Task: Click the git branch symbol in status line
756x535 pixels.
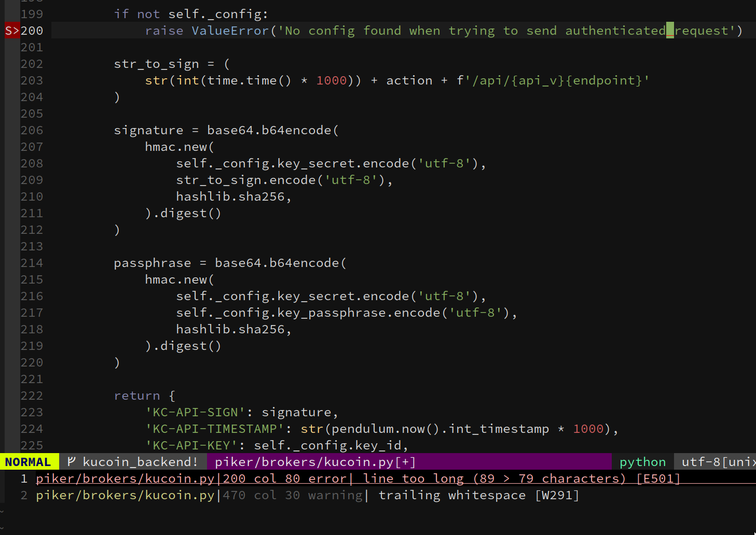Action: [x=72, y=461]
